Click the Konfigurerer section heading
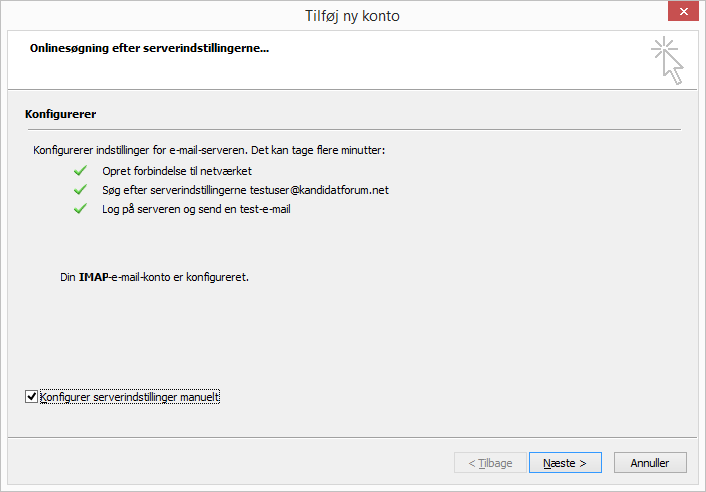The image size is (706, 492). (x=60, y=114)
